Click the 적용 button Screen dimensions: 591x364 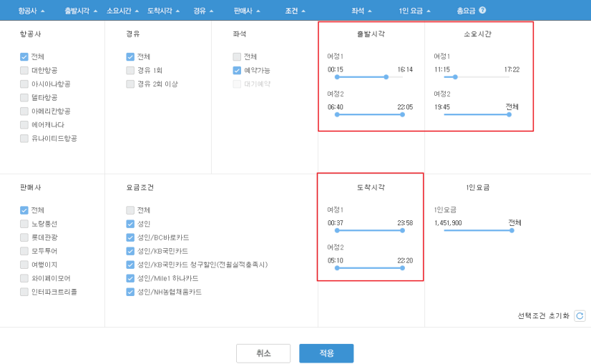(326, 353)
